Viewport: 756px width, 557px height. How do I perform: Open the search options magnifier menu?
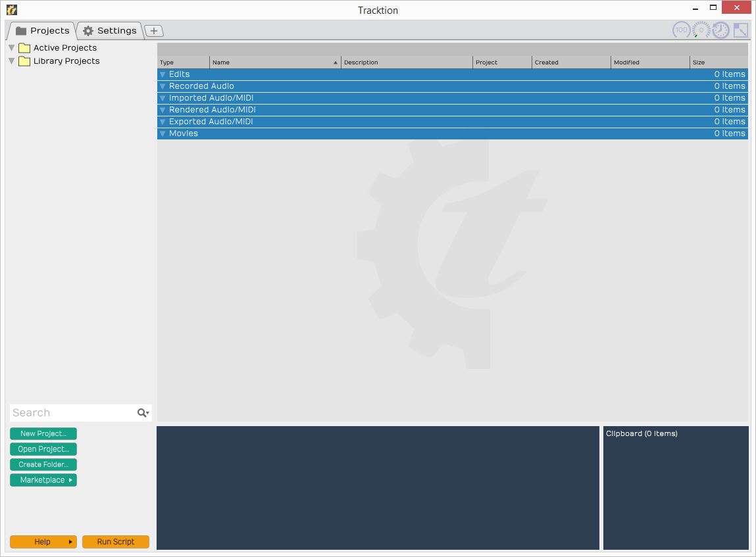143,412
